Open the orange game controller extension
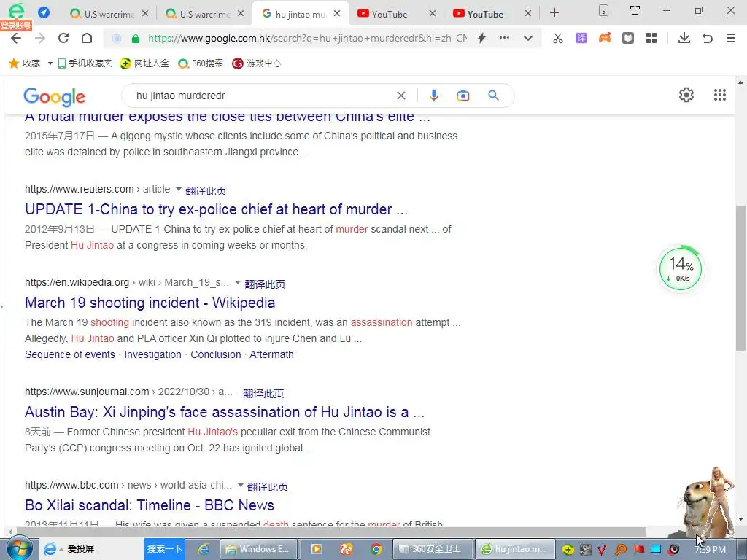The image size is (747, 560). [605, 38]
